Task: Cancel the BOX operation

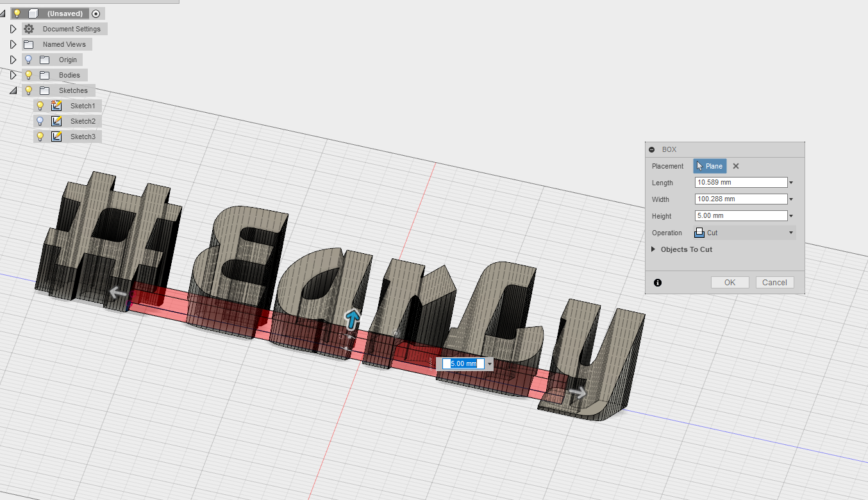Action: (774, 282)
